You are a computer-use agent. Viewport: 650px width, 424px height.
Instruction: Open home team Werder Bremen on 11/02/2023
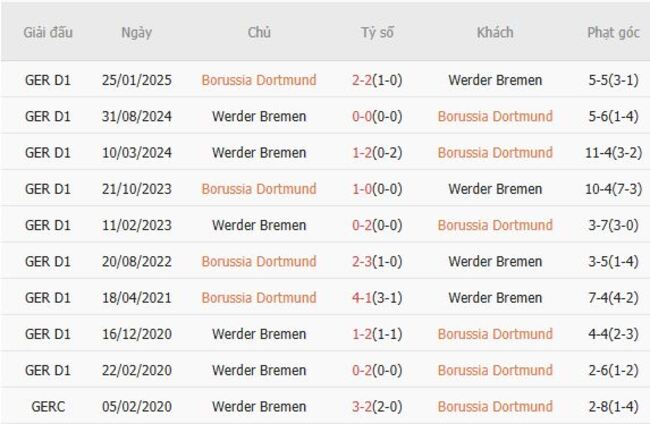pos(259,225)
